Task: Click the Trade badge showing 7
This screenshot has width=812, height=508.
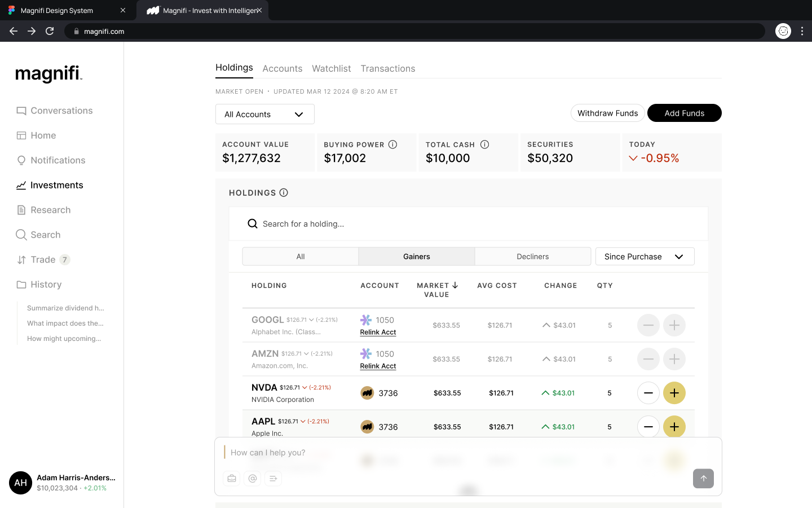Action: point(65,260)
